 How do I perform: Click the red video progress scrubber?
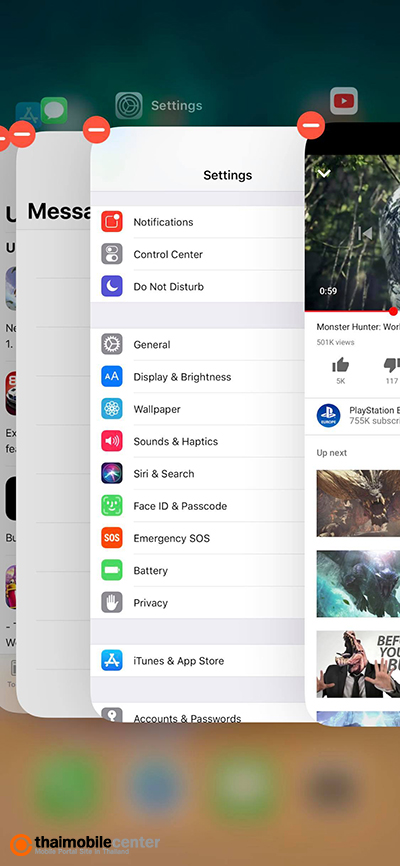tap(393, 311)
